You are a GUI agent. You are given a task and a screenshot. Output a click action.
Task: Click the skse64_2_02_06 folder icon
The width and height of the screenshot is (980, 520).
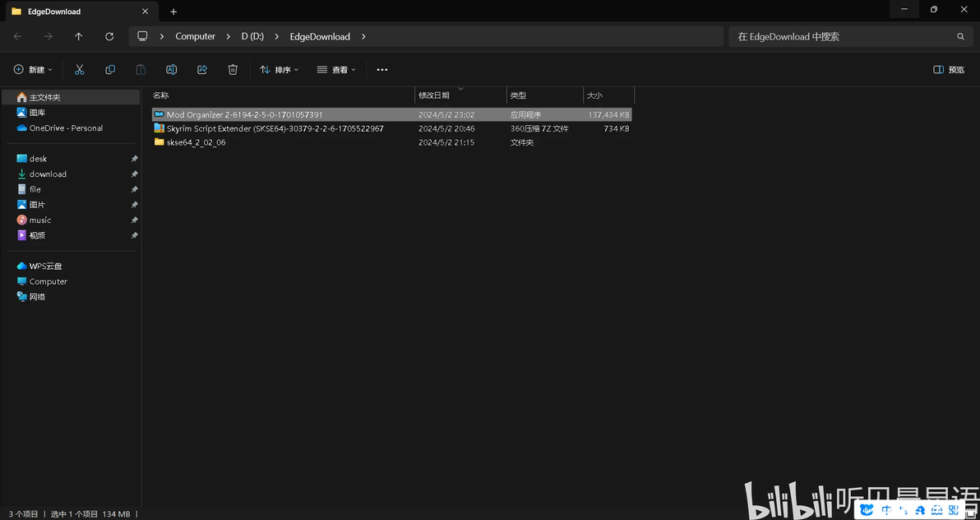coord(159,142)
